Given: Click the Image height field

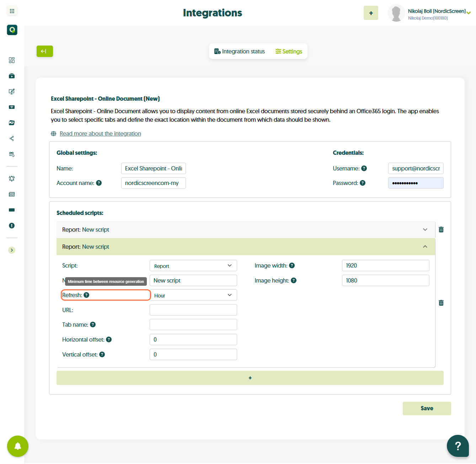Looking at the screenshot, I should (386, 280).
